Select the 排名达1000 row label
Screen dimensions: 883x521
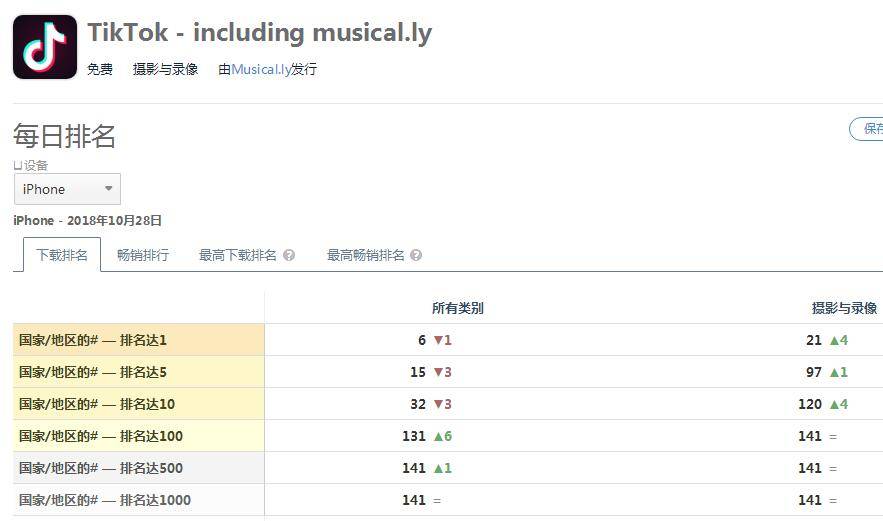click(105, 500)
